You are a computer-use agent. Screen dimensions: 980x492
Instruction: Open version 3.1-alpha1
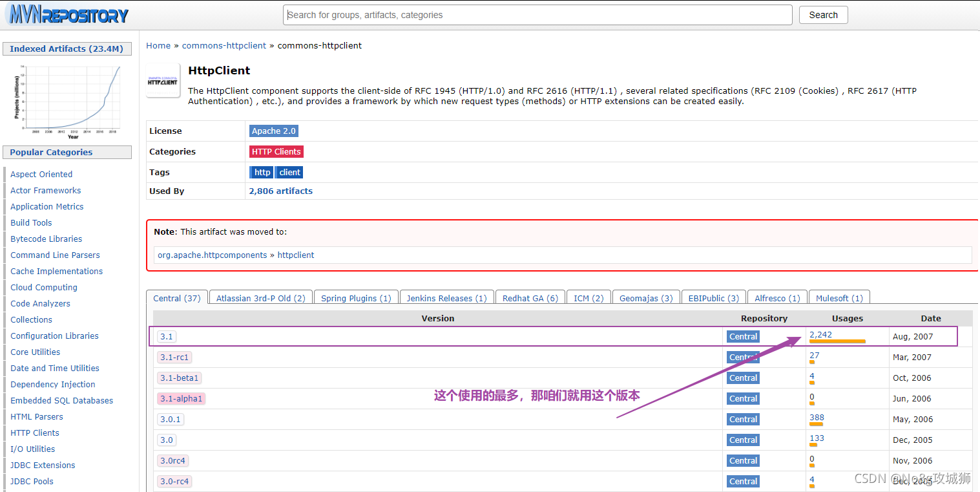tap(182, 398)
